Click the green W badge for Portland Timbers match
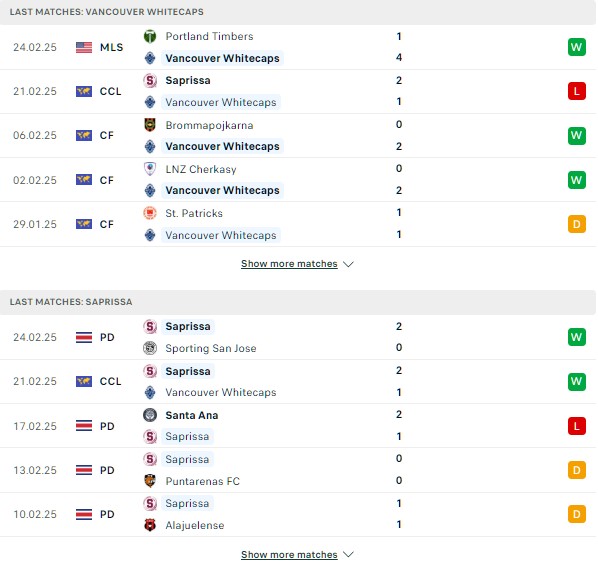 click(x=577, y=47)
